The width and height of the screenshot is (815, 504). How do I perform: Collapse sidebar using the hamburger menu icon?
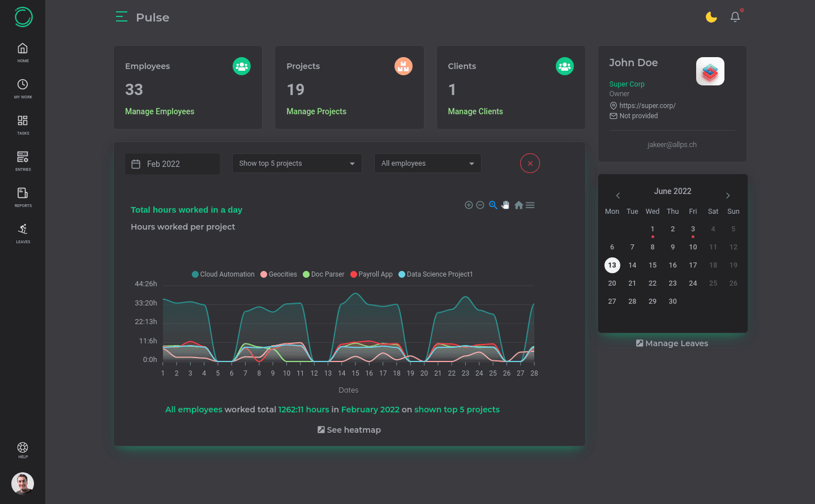pyautogui.click(x=121, y=17)
